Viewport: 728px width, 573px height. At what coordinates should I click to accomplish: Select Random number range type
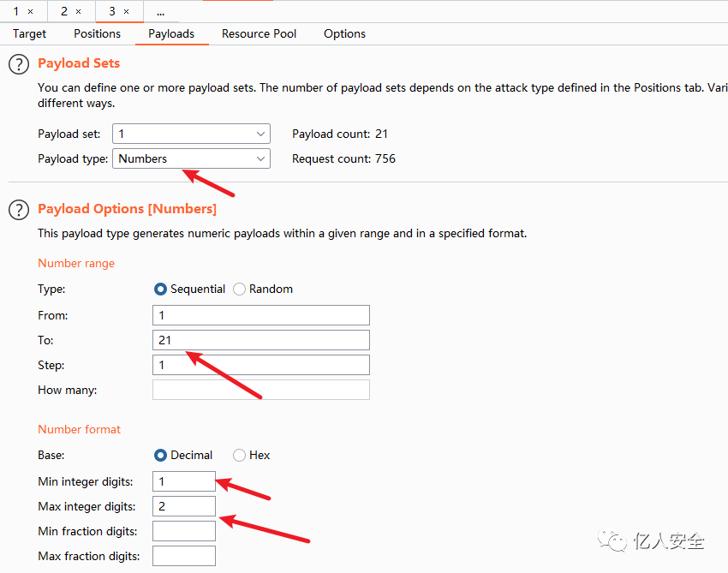[x=240, y=289]
